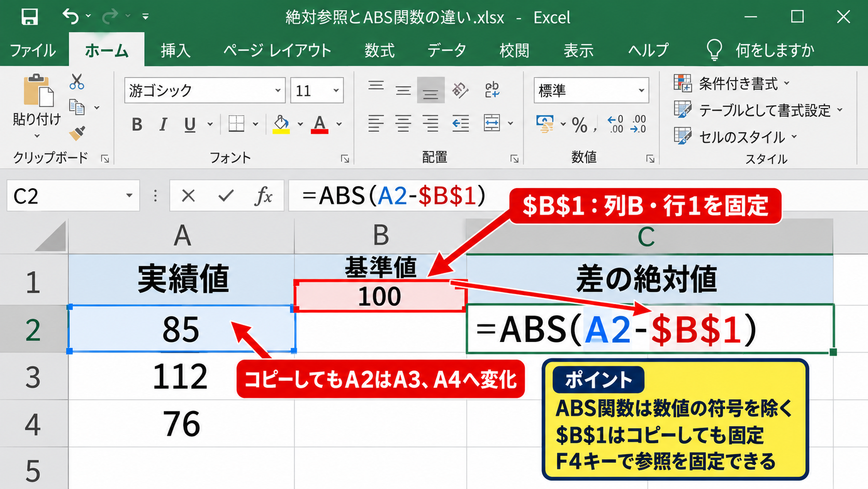Click the red font color button
This screenshot has height=489, width=868.
tap(319, 124)
